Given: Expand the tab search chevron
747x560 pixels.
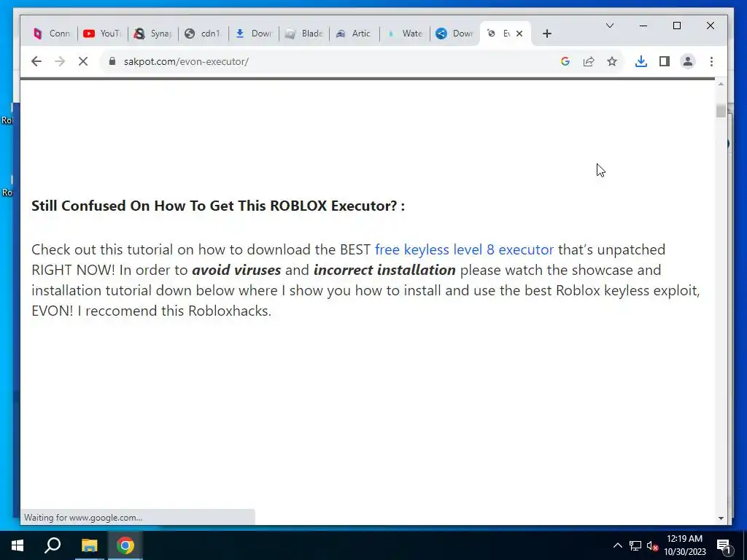Looking at the screenshot, I should [610, 26].
